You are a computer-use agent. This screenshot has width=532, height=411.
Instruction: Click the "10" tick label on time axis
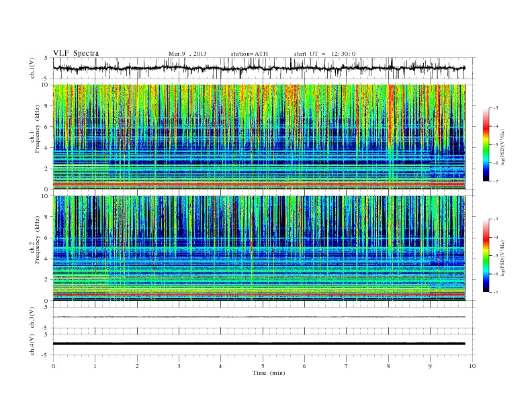coord(472,366)
